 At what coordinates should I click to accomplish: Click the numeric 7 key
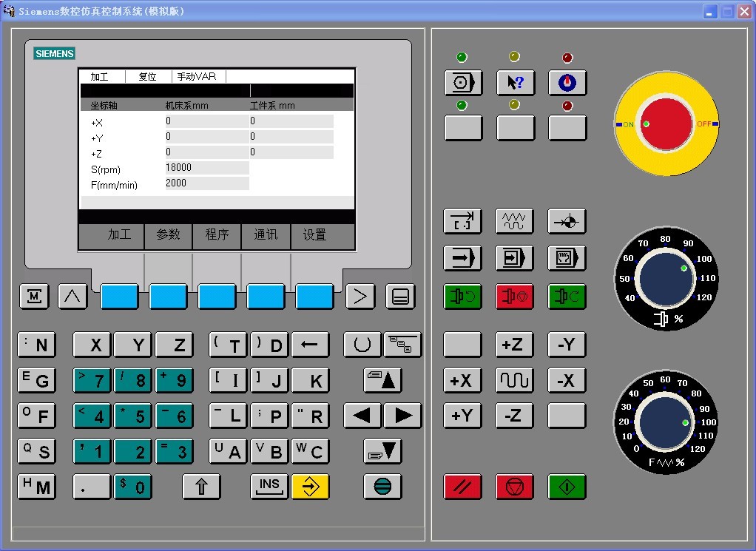[92, 380]
